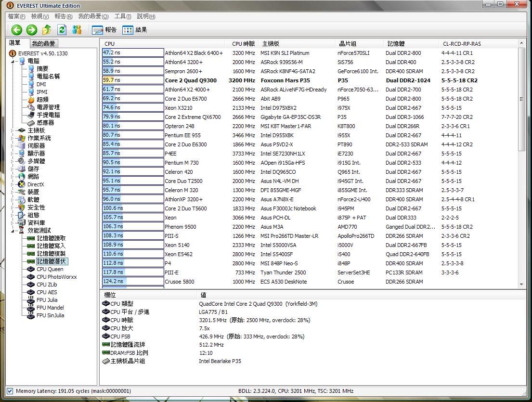The height and width of the screenshot is (402, 532).
Task: Open the 報告 menu in menu bar
Action: pyautogui.click(x=64, y=16)
